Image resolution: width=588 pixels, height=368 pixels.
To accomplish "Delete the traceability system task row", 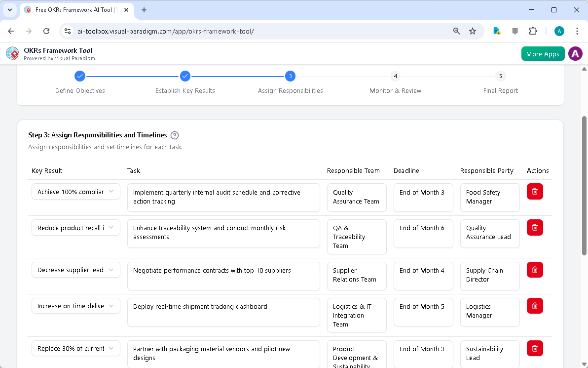I will click(x=535, y=227).
